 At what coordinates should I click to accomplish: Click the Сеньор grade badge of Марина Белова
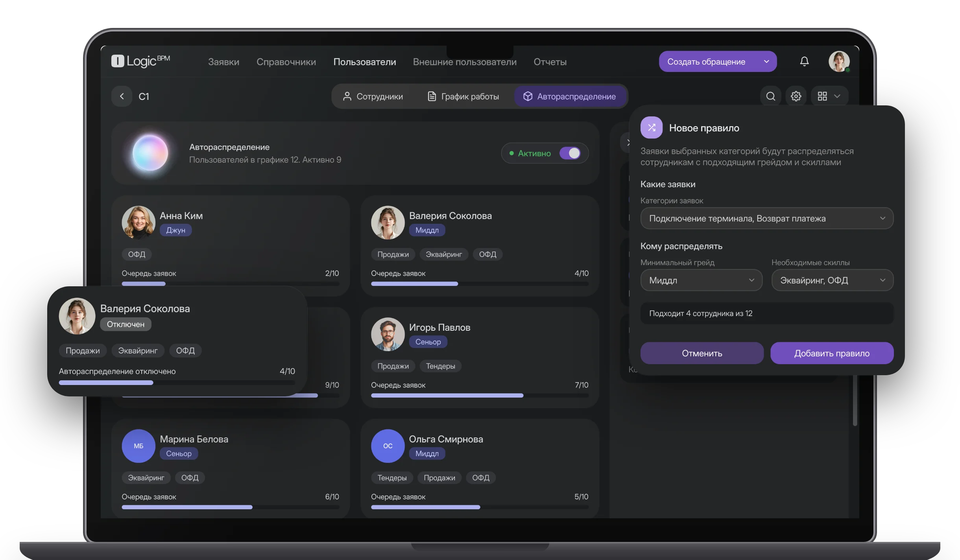179,453
